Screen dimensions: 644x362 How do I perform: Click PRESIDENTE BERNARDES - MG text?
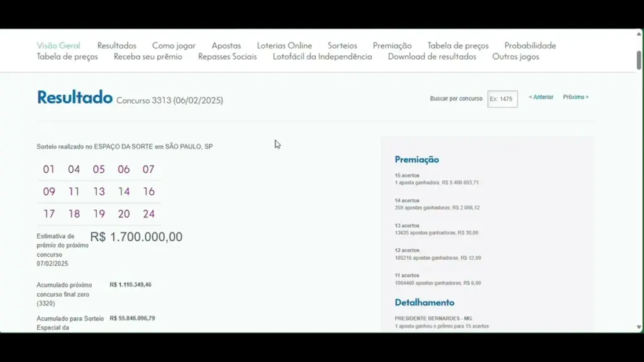pyautogui.click(x=433, y=319)
